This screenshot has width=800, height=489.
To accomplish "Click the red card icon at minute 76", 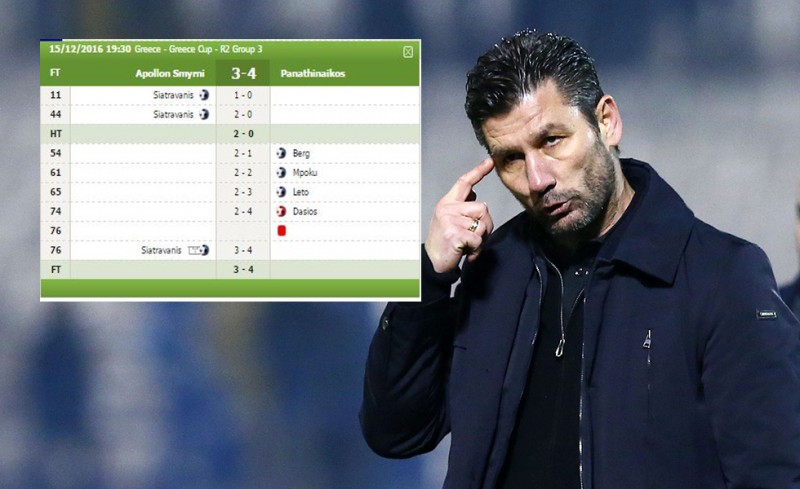I will pos(281,231).
